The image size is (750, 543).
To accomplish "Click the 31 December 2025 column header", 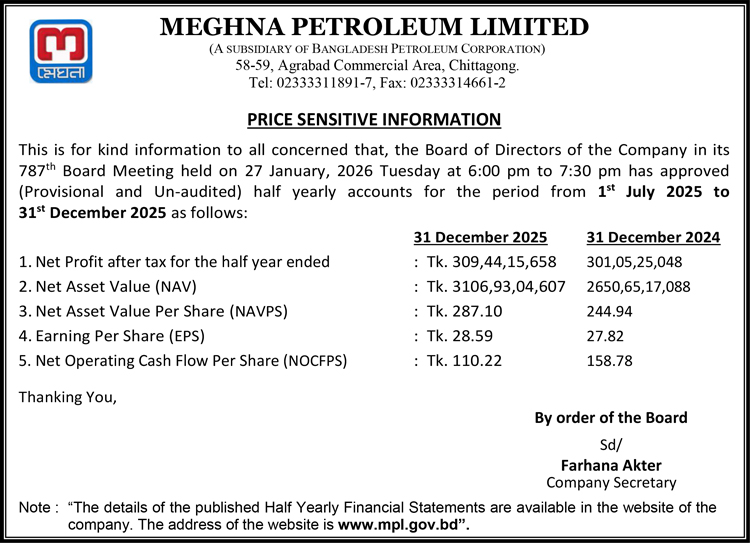I will [x=480, y=238].
